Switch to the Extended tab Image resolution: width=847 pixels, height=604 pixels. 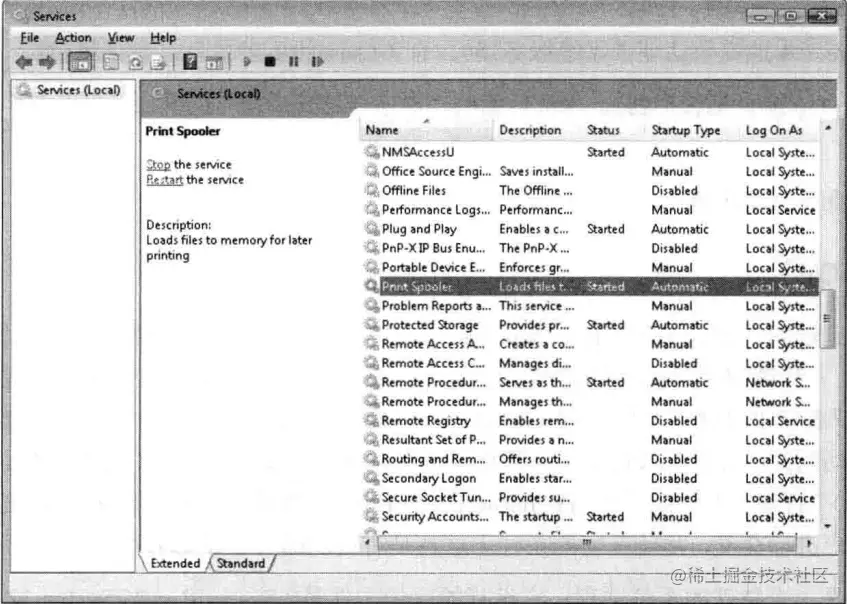(x=175, y=563)
